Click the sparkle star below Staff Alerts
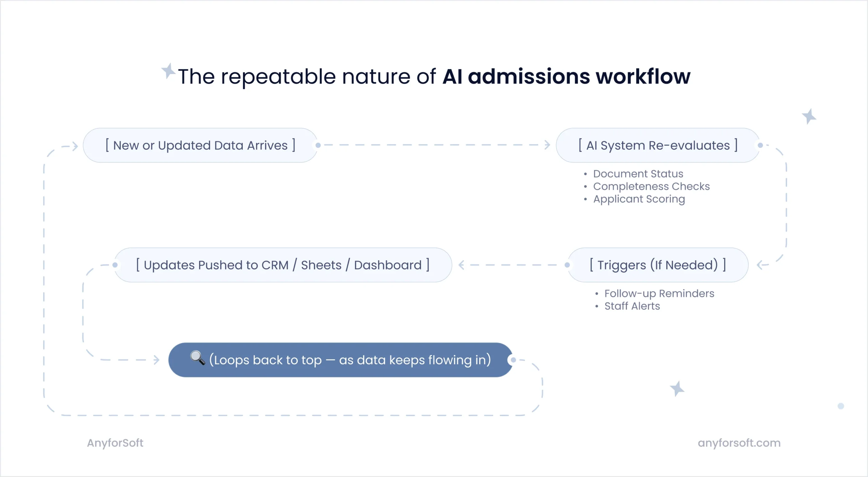868x477 pixels. [x=677, y=389]
